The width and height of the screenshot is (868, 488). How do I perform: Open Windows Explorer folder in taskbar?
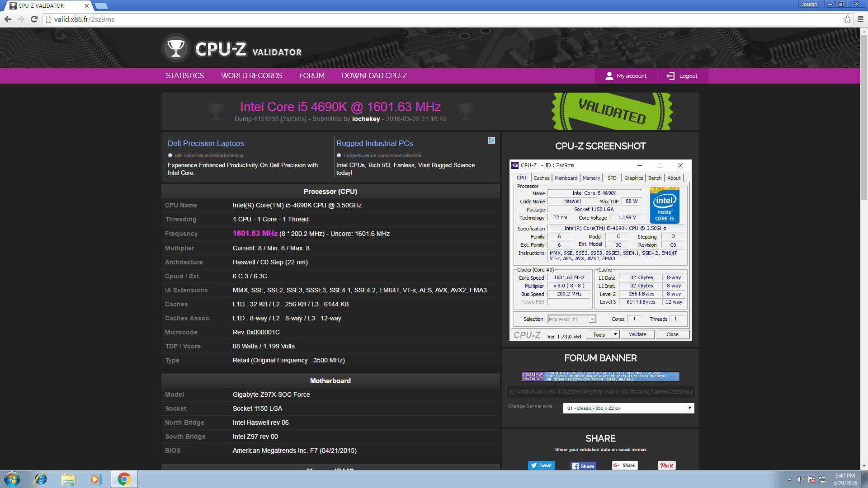68,479
